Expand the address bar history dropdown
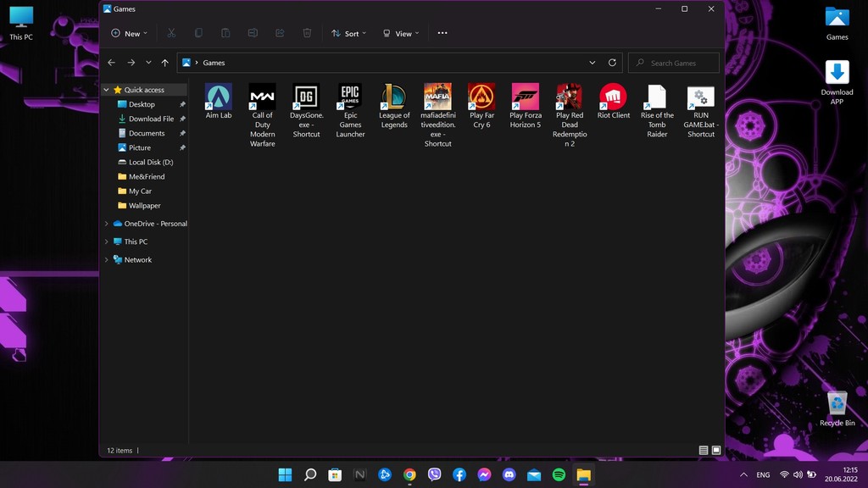The height and width of the screenshot is (488, 868). point(593,63)
